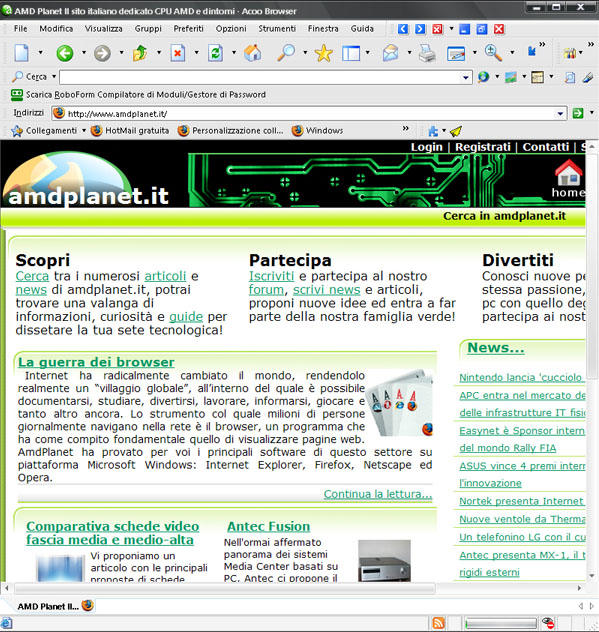Print the page with the printer icon
The image size is (599, 632).
point(427,53)
